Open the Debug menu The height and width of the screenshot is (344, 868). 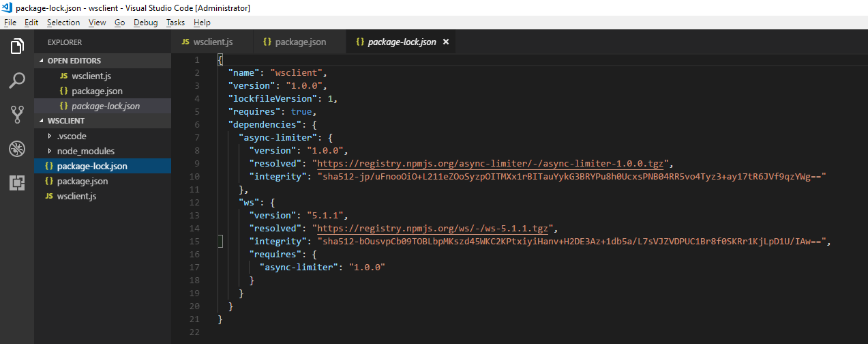146,23
